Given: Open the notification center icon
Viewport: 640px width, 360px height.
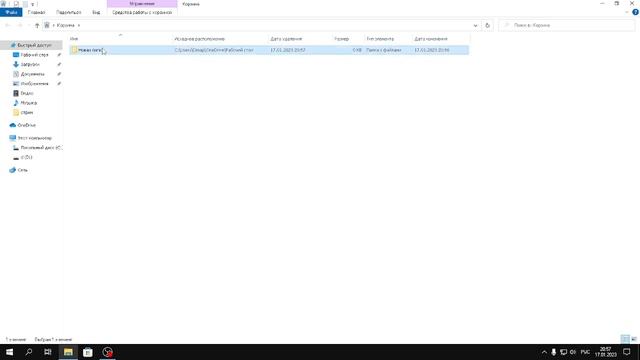Looking at the screenshot, I should [x=627, y=352].
